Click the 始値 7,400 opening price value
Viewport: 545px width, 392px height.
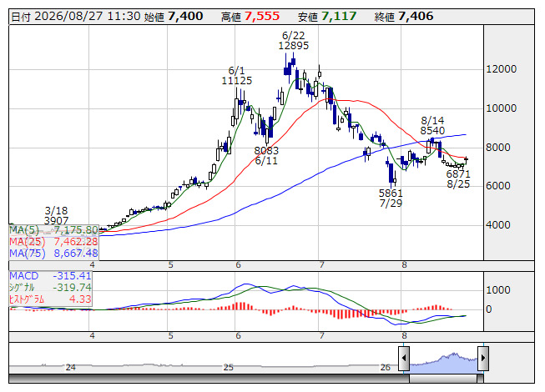[x=174, y=17]
